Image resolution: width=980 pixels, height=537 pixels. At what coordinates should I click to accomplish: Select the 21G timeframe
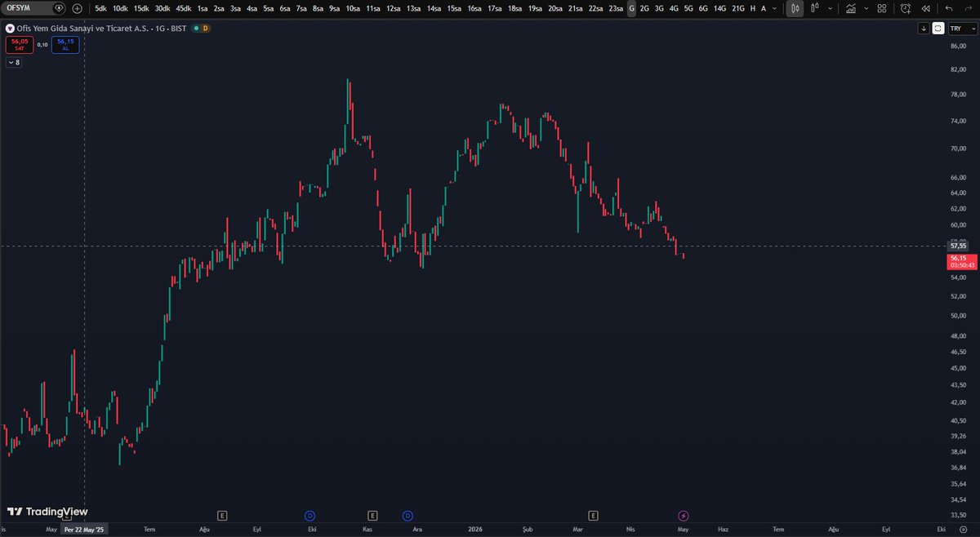click(738, 8)
